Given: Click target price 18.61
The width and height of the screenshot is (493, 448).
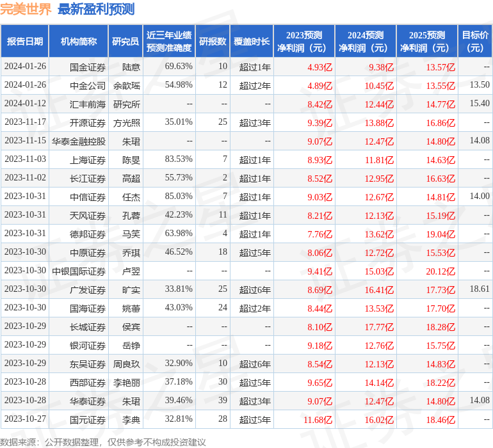Looking at the screenshot, I should (x=480, y=289).
